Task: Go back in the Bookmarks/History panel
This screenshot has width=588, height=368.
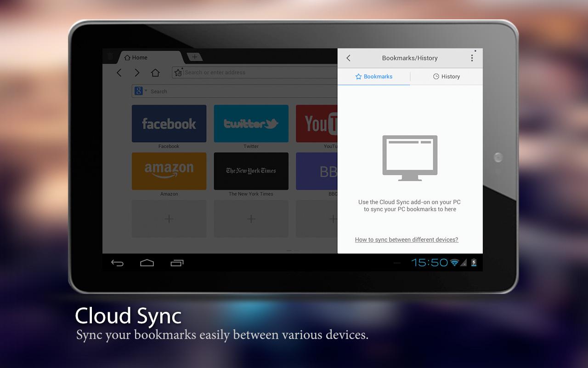Action: [x=348, y=58]
